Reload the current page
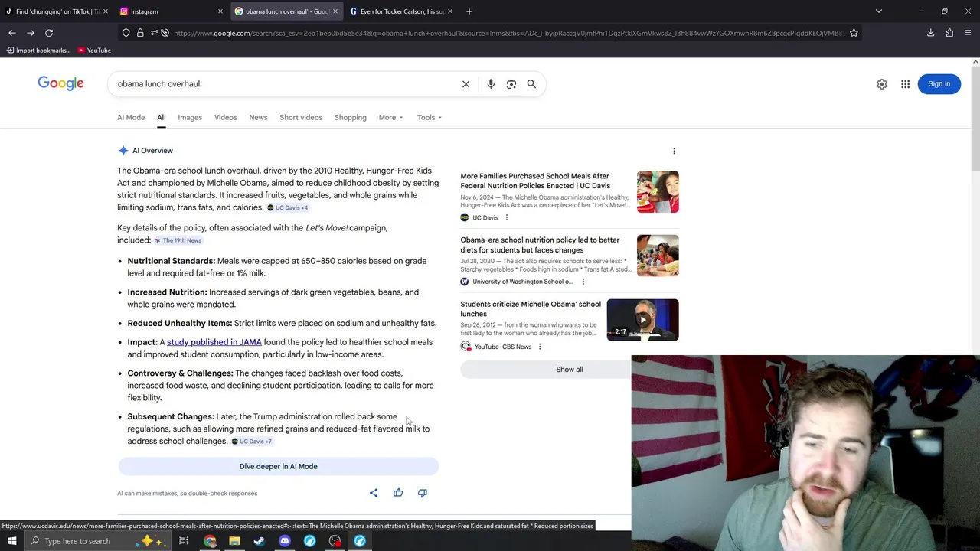980x551 pixels. 49,33
